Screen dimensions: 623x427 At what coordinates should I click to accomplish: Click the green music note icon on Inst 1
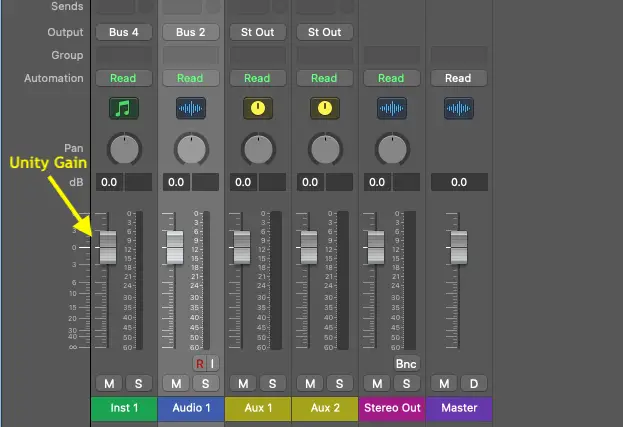pos(124,108)
